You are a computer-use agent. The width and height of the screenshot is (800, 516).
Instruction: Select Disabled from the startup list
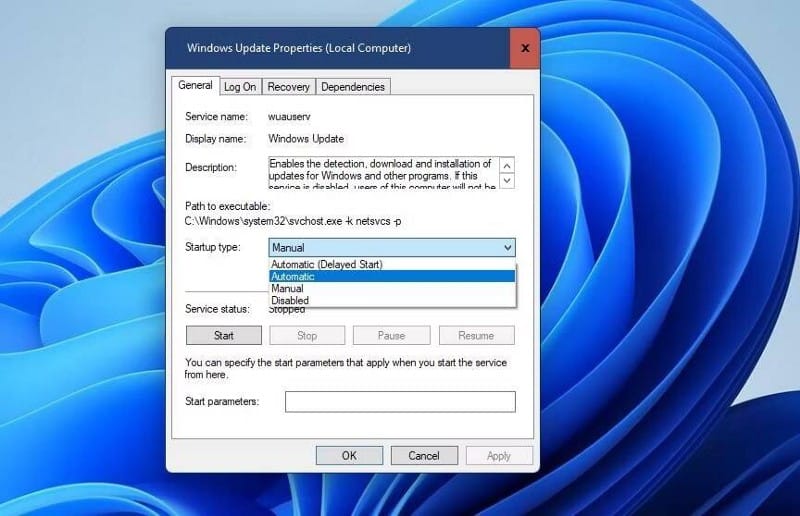coord(392,300)
